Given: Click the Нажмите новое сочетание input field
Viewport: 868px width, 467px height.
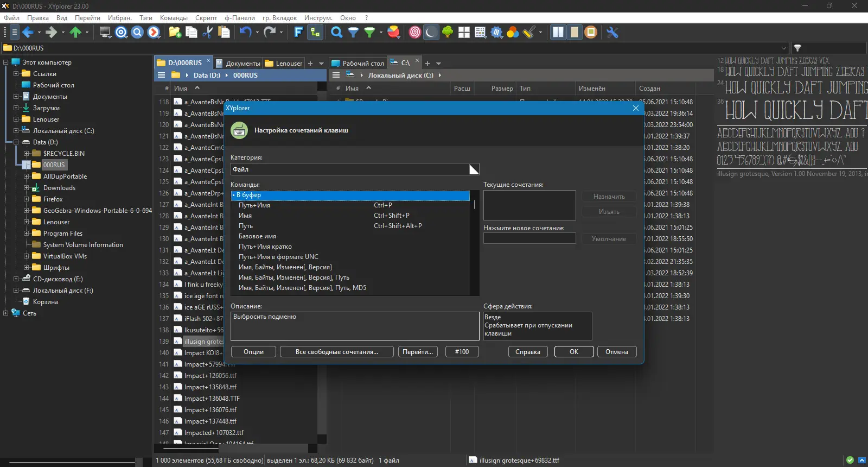Looking at the screenshot, I should click(529, 238).
